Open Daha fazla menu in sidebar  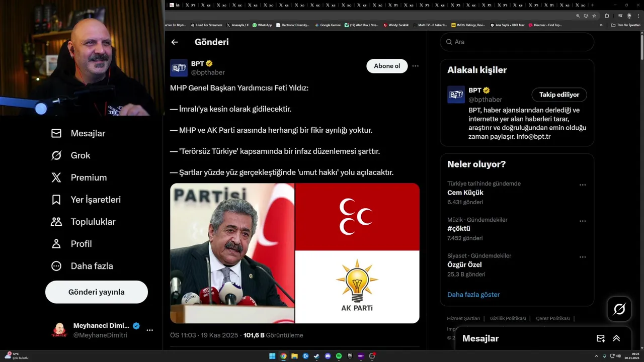tap(82, 266)
